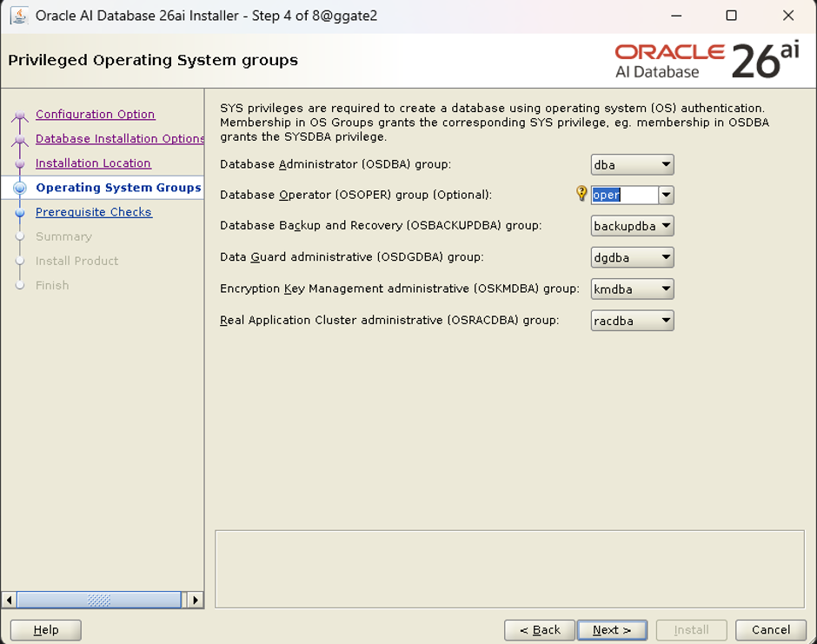The image size is (817, 644).
Task: Click the oper text field for OSOPER group
Action: click(625, 195)
